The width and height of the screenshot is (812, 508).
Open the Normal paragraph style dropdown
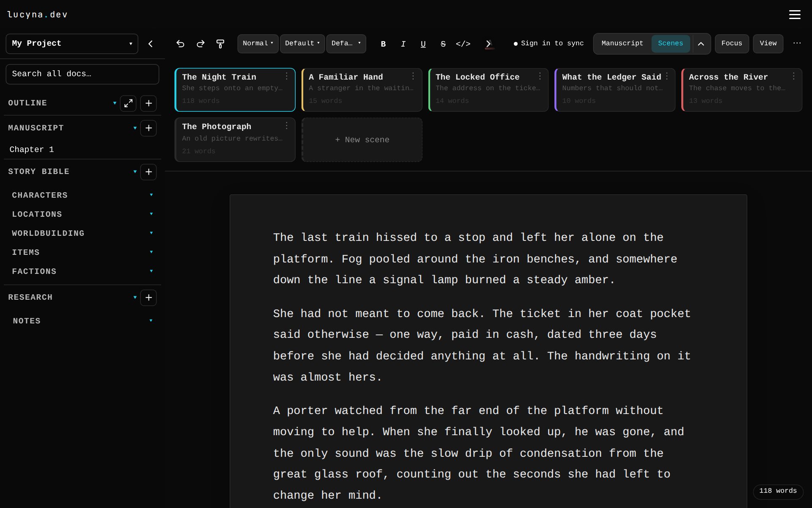[x=258, y=44]
